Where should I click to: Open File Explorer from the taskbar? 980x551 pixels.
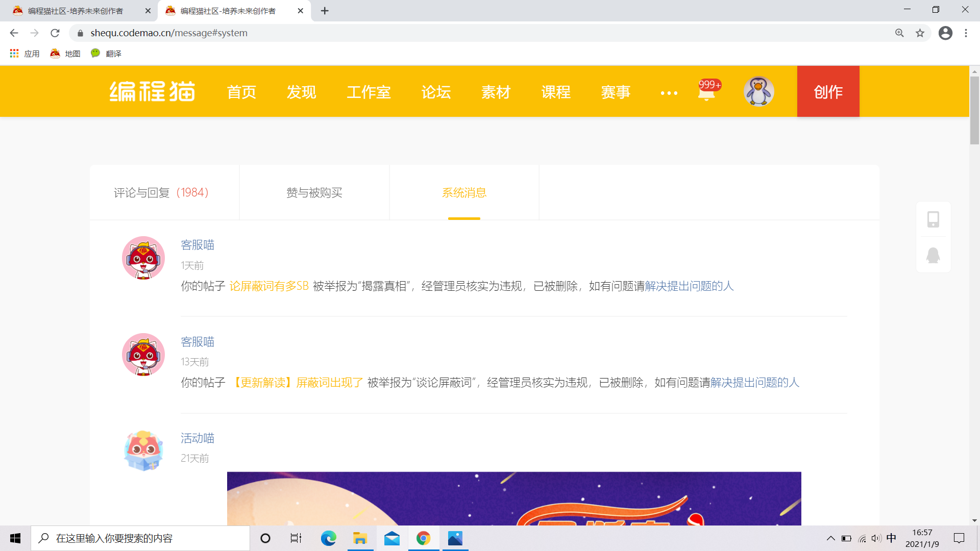pyautogui.click(x=360, y=538)
